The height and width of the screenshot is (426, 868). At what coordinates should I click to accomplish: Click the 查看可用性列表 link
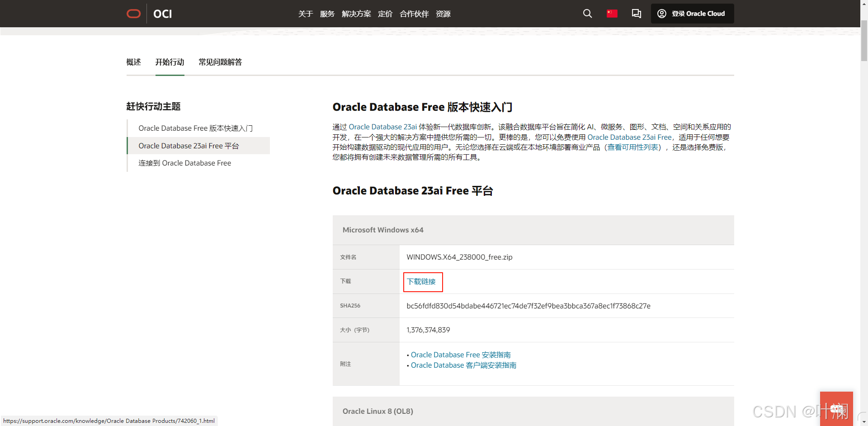(x=634, y=147)
